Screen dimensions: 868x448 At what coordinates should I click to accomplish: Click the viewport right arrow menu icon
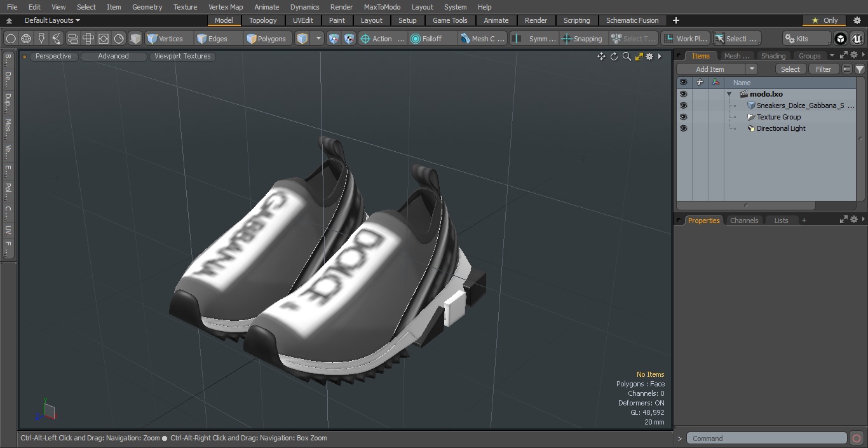[x=660, y=57]
